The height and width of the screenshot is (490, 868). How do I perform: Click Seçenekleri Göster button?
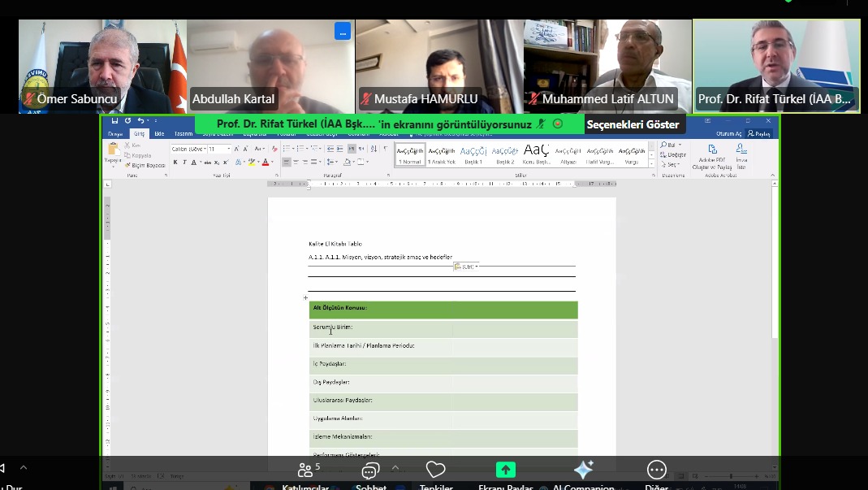pos(633,124)
